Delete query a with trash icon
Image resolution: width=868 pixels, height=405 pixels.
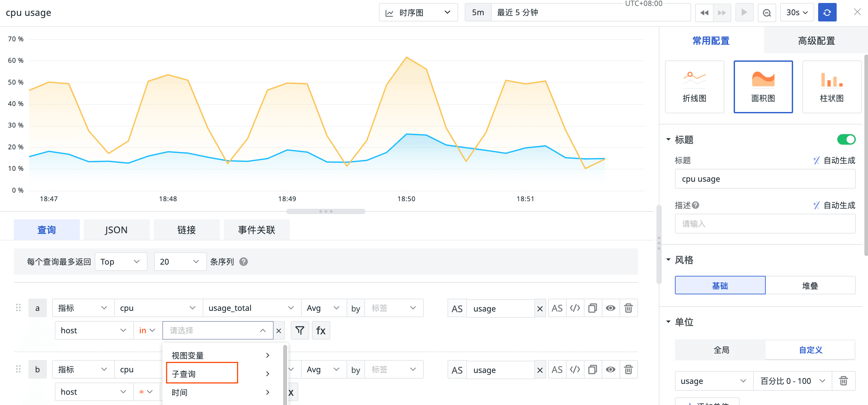[628, 308]
